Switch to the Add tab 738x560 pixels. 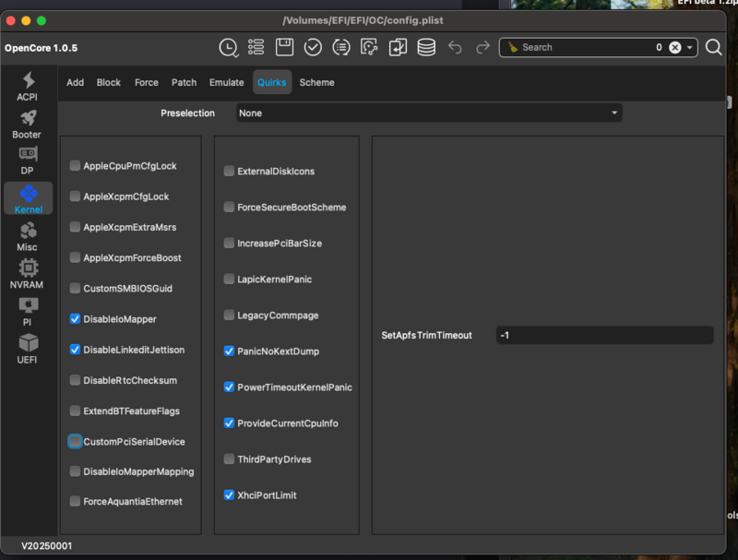click(x=75, y=82)
